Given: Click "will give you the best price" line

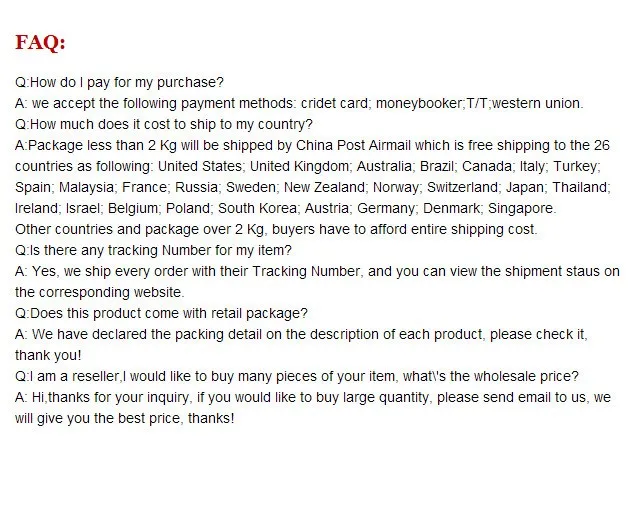Looking at the screenshot, I should tap(124, 418).
